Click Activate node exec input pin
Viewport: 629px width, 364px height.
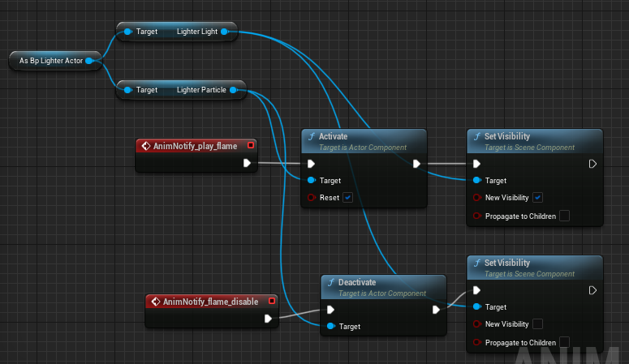tap(311, 164)
